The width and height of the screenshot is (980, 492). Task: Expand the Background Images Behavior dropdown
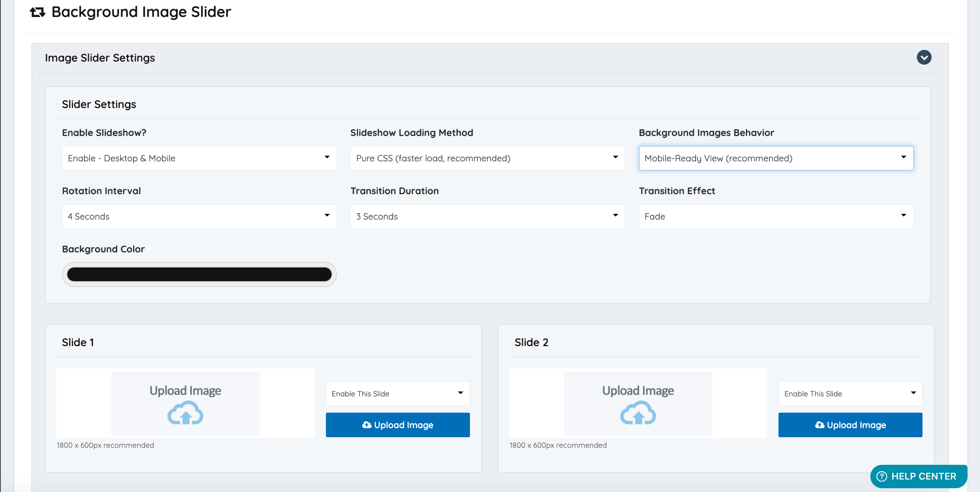(775, 158)
